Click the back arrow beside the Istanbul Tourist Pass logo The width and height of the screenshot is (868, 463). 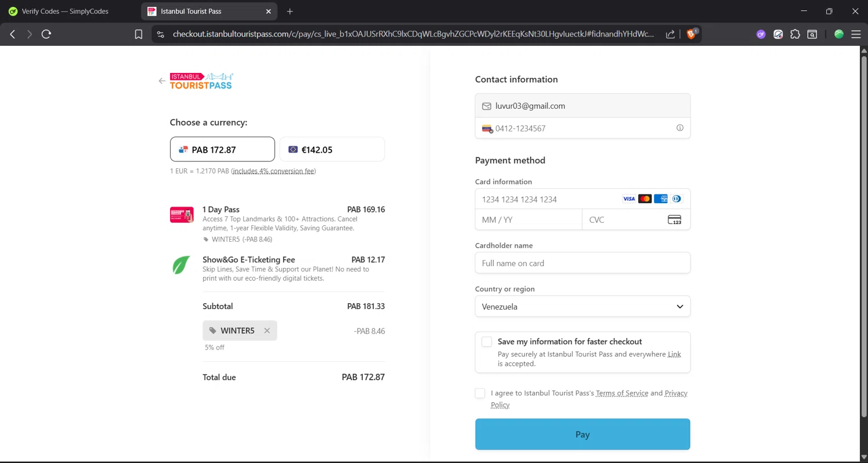162,81
